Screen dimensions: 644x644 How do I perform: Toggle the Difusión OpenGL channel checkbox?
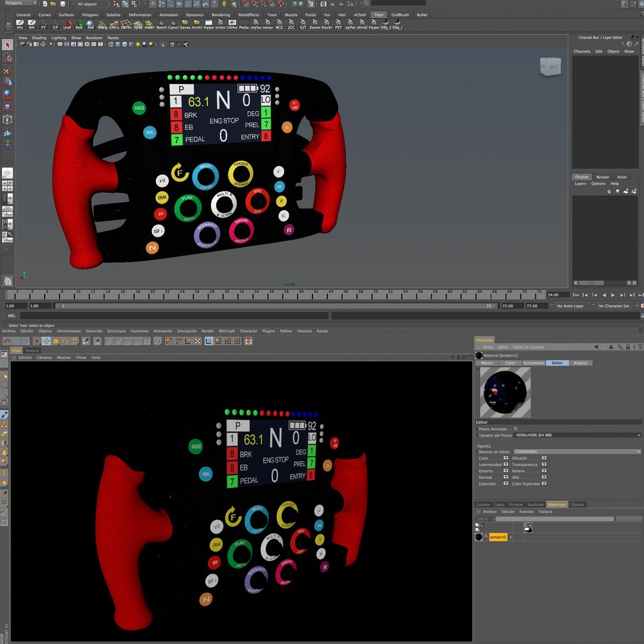(x=544, y=458)
